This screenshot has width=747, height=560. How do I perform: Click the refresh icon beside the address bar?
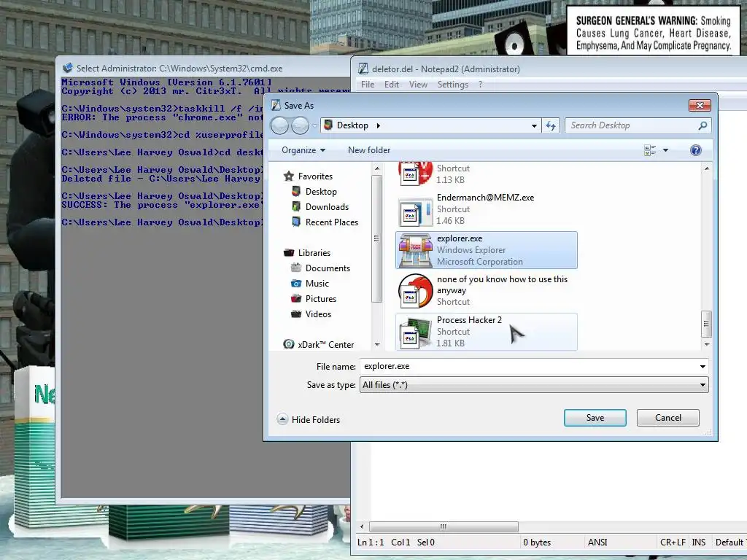(x=551, y=125)
